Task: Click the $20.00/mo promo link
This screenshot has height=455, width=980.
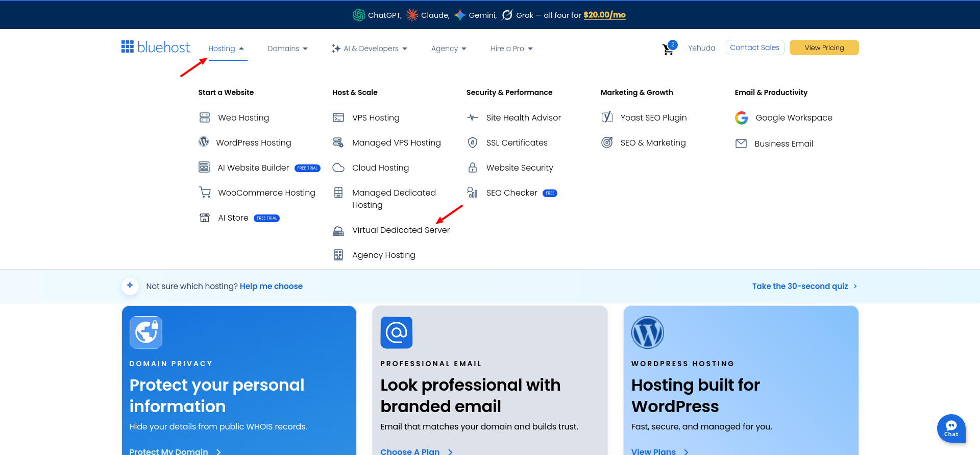Action: (x=604, y=15)
